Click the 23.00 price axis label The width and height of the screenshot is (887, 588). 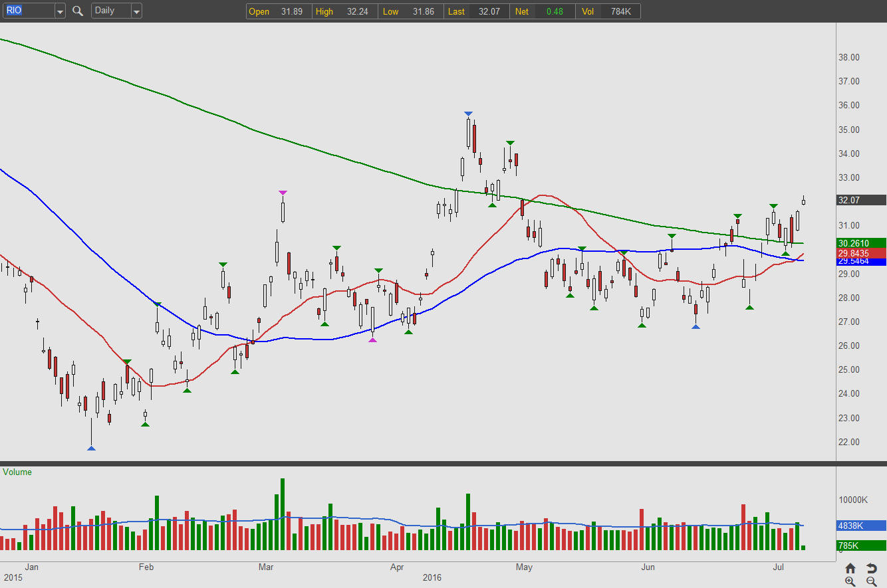tap(850, 418)
